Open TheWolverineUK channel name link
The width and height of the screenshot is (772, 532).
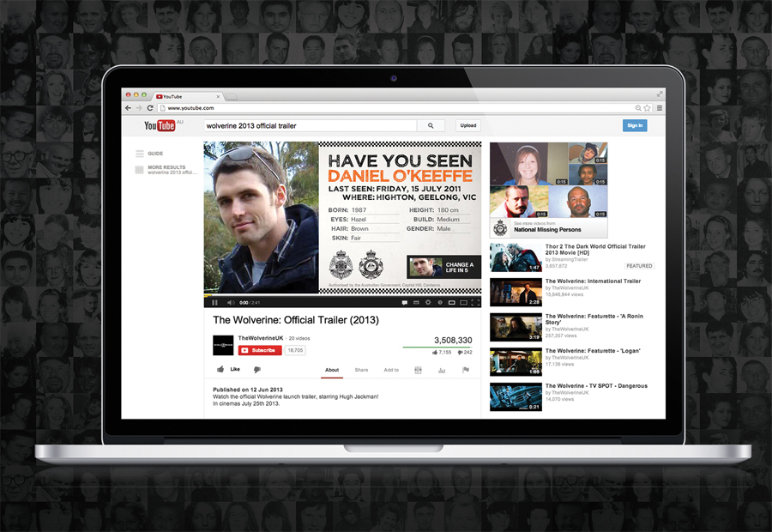pos(261,338)
